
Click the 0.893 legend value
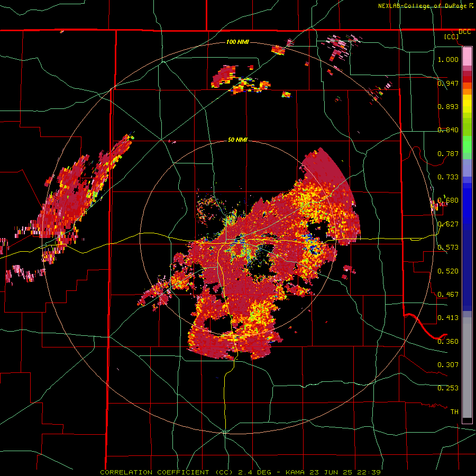click(448, 106)
